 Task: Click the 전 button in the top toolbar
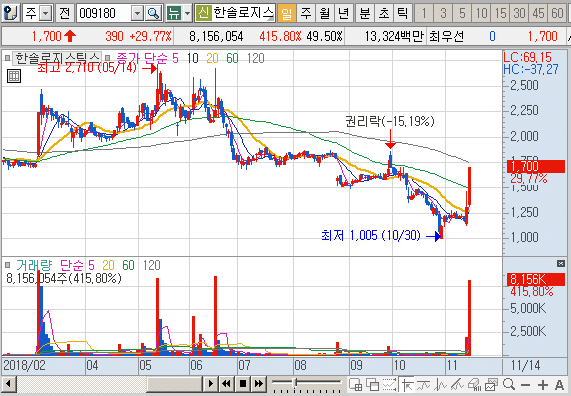click(x=64, y=13)
